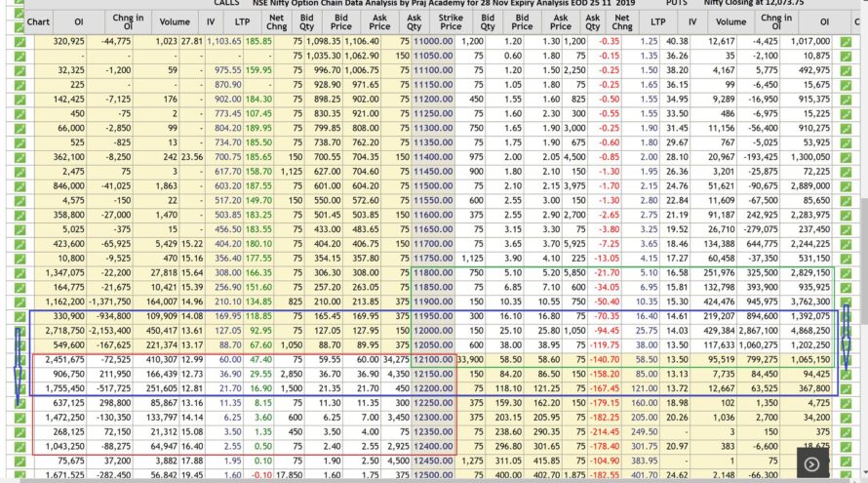Open calls chart icon for strike 11700.00

pyautogui.click(x=20, y=244)
